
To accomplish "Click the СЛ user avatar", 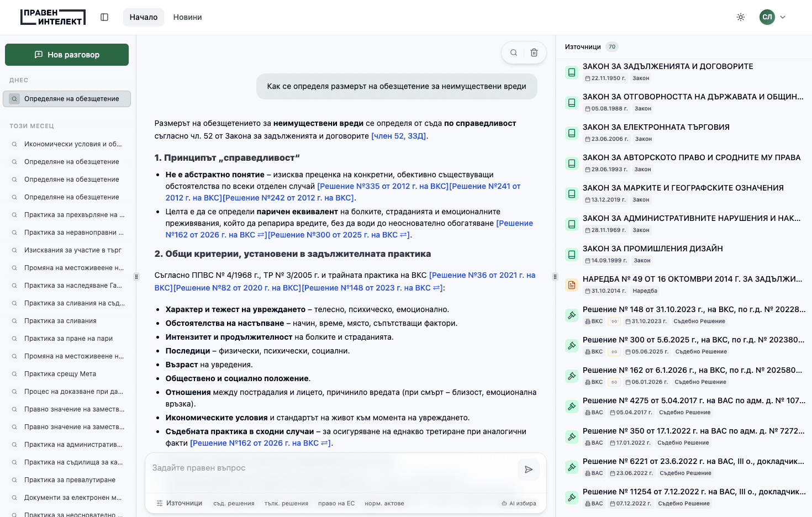I will (767, 17).
